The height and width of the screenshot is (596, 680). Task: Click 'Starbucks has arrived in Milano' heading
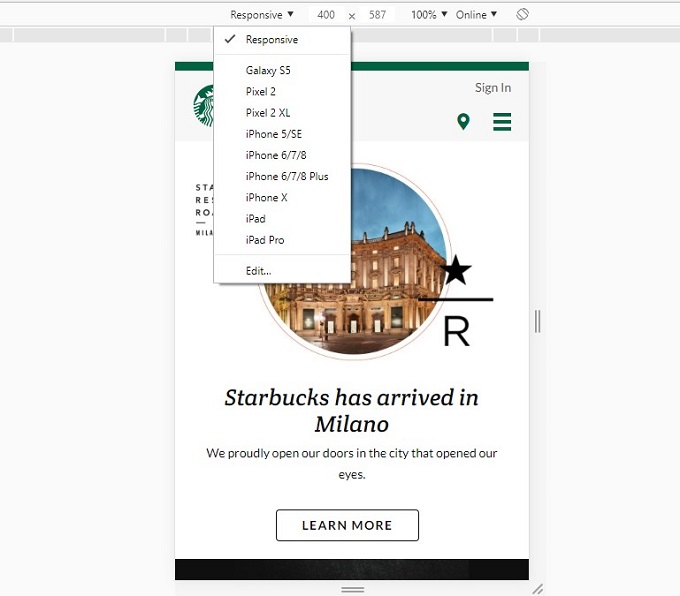[x=352, y=411]
